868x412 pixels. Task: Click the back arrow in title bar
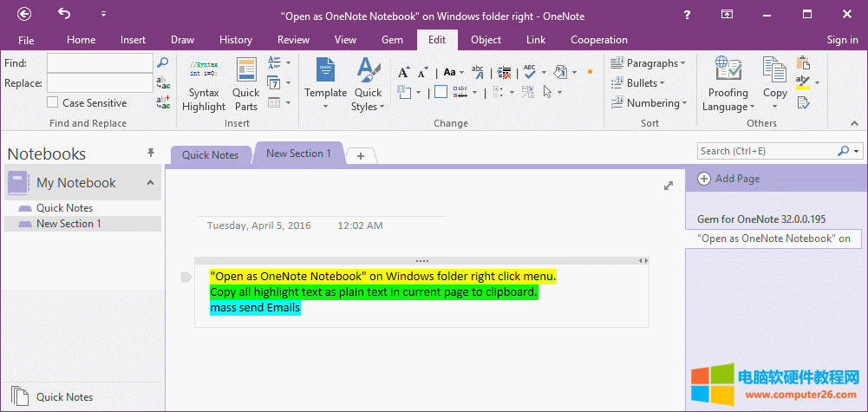[24, 14]
